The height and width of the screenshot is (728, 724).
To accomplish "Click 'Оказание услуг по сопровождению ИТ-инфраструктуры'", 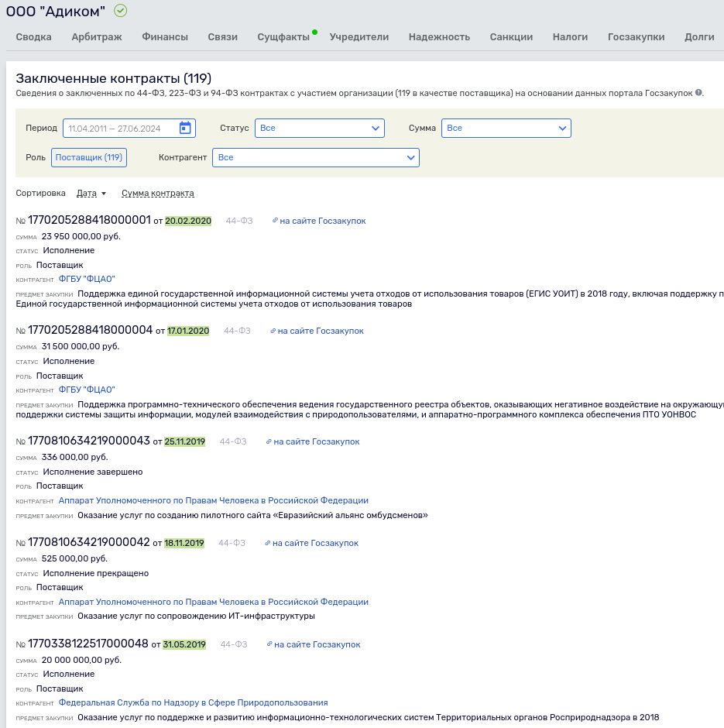I will pyautogui.click(x=197, y=616).
